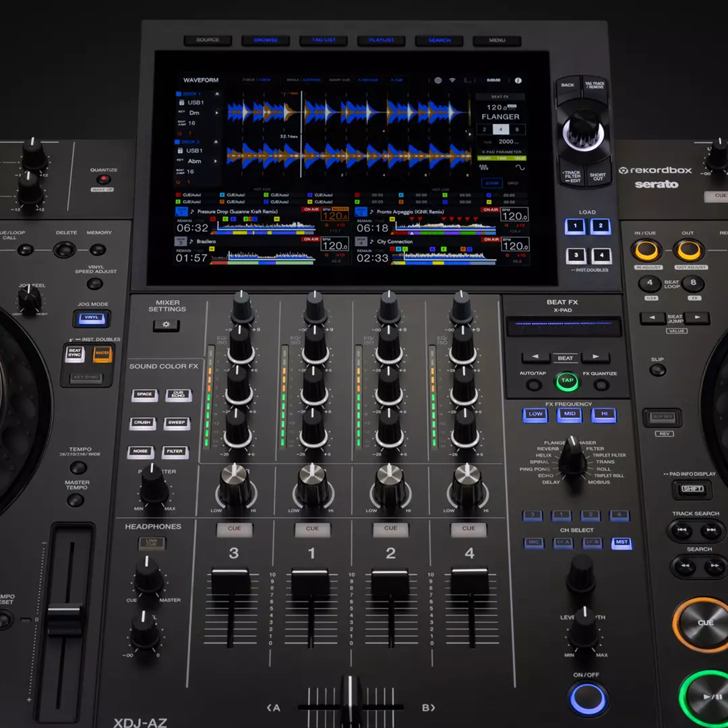Tap arrow at waveform right edge
The height and width of the screenshot is (728, 728).
(469, 134)
